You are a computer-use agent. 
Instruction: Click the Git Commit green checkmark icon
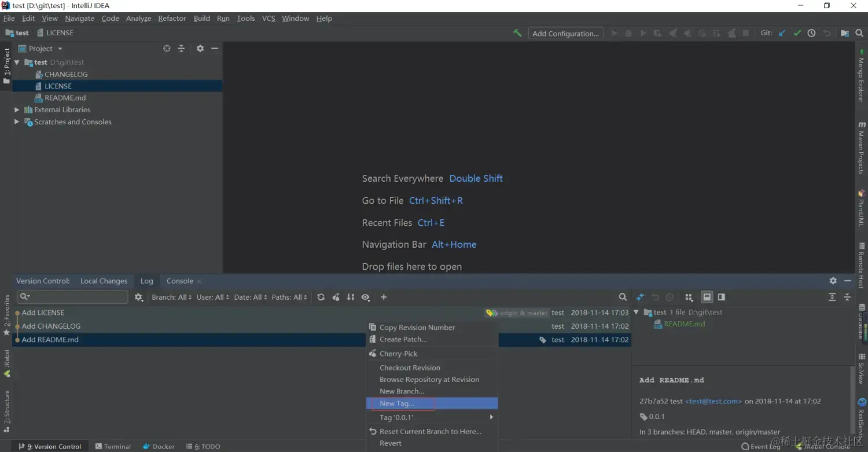click(797, 33)
